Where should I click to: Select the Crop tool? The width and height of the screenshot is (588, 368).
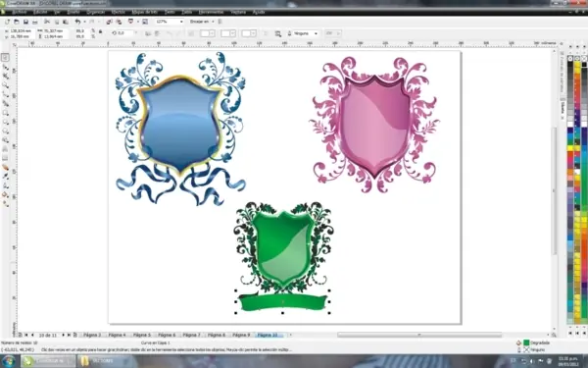tap(5, 76)
